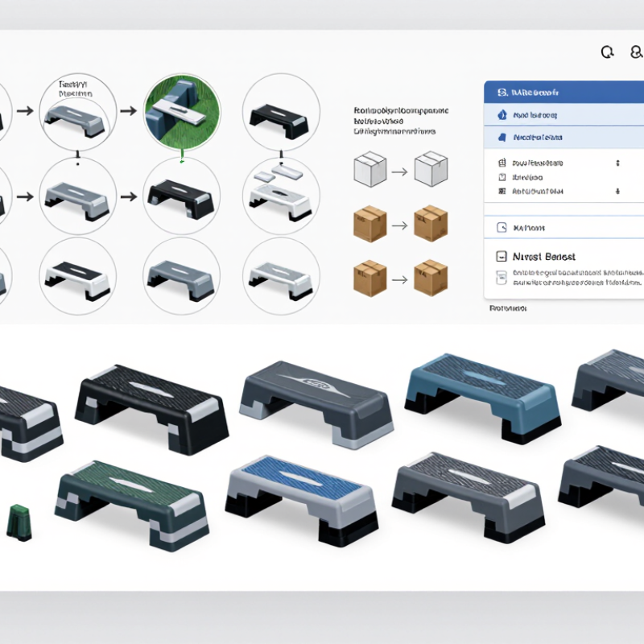Choose the gray step with silver corners, bottom row
Image resolution: width=644 pixels, height=644 pixels.
pos(469,497)
